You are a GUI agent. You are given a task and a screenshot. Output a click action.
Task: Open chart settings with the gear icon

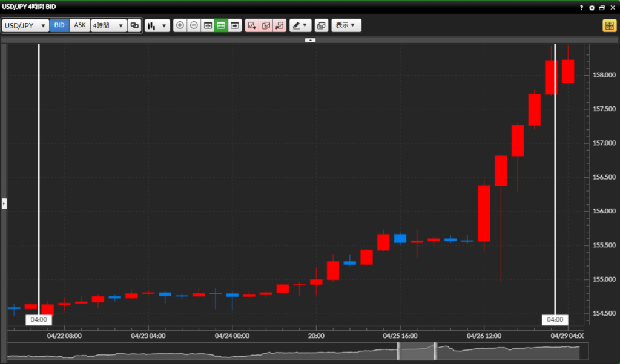pyautogui.click(x=592, y=8)
